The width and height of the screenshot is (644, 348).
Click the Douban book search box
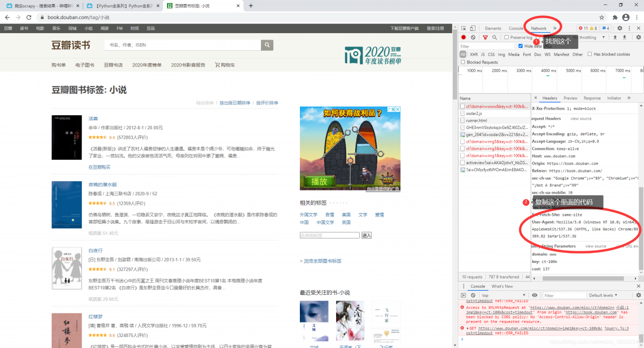[183, 45]
